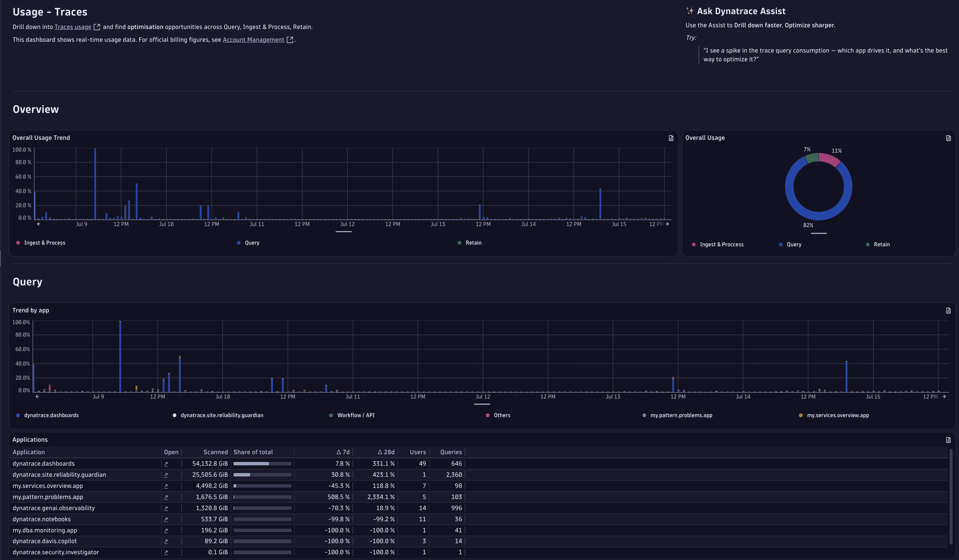Toggle my.services.overview.app series in Trend by app legend
Screen dimensions: 959x560
(x=834, y=415)
